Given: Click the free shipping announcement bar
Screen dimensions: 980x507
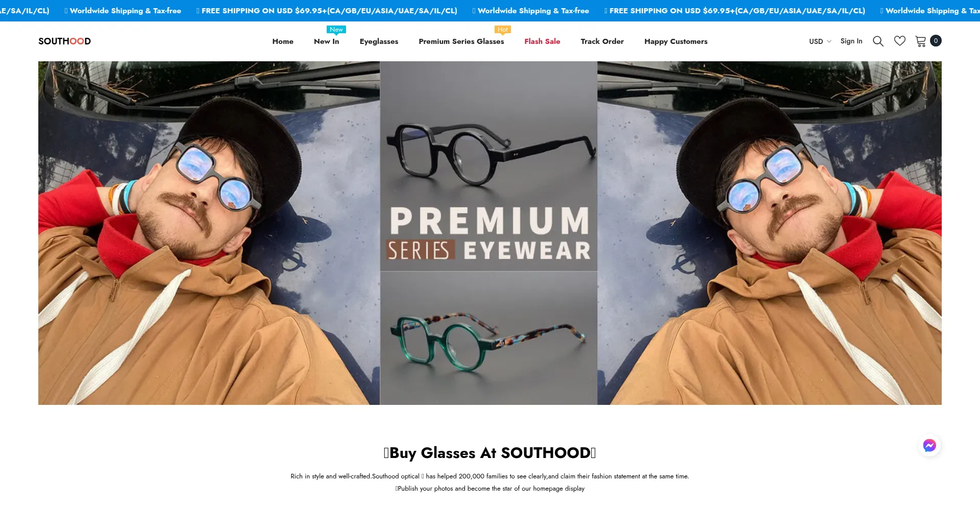Looking at the screenshot, I should pyautogui.click(x=490, y=11).
